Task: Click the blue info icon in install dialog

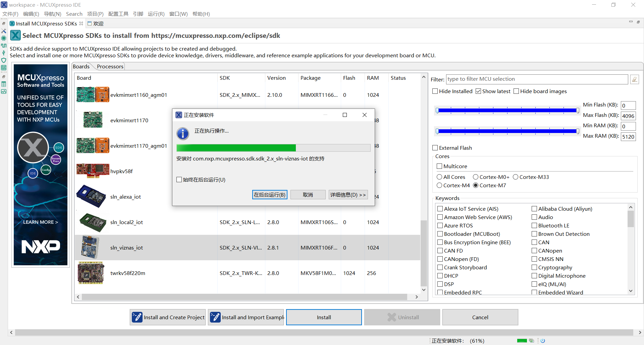Action: (x=182, y=133)
